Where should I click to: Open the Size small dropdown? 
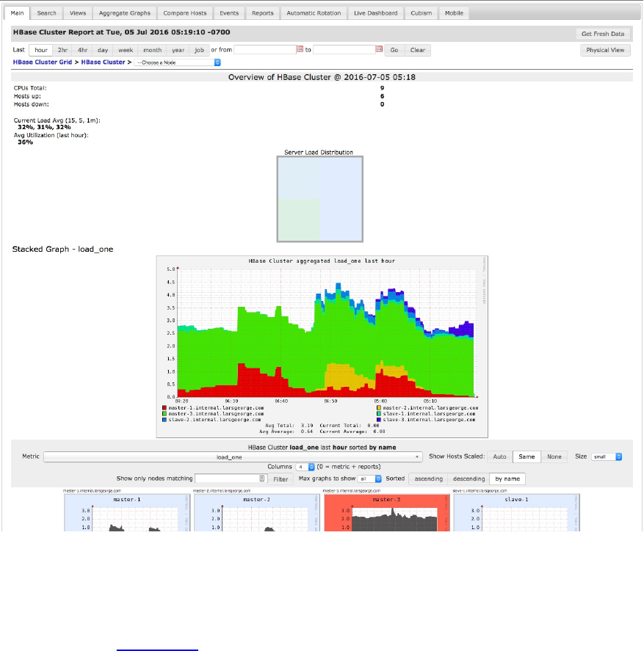pos(607,457)
